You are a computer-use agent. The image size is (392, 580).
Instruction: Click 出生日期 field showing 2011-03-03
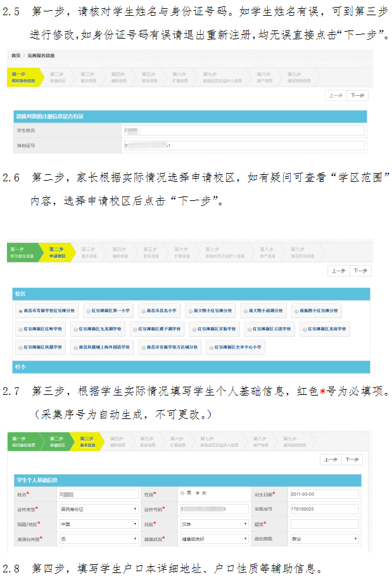[x=324, y=494]
